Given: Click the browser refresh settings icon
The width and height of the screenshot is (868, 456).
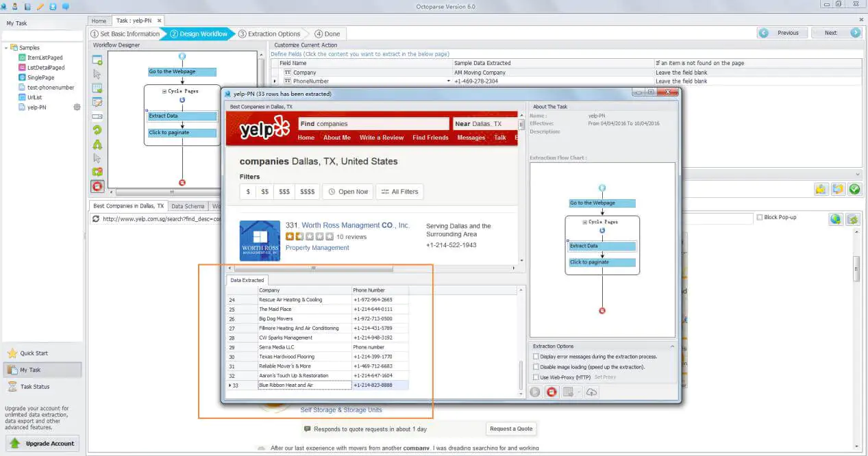Looking at the screenshot, I should coord(852,219).
